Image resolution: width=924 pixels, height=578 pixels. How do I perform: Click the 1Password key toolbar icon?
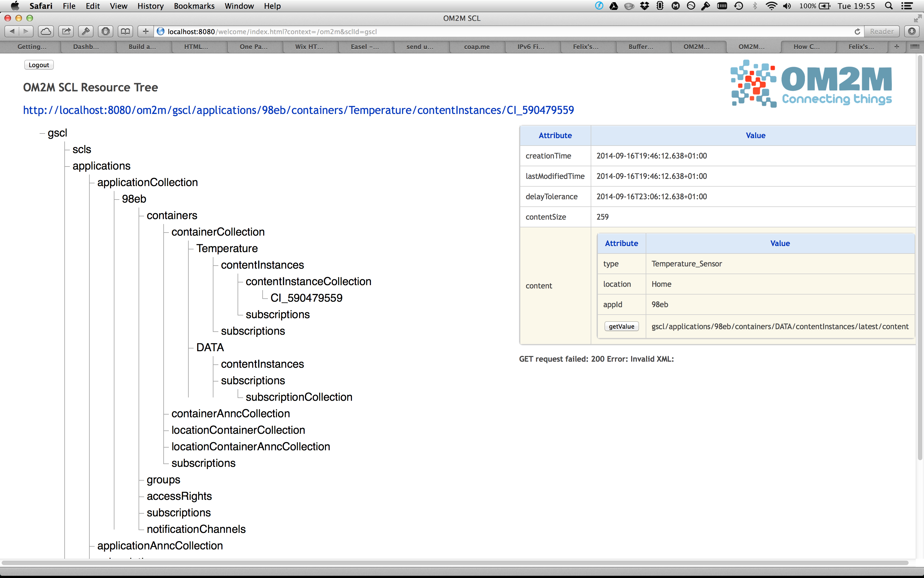[86, 31]
